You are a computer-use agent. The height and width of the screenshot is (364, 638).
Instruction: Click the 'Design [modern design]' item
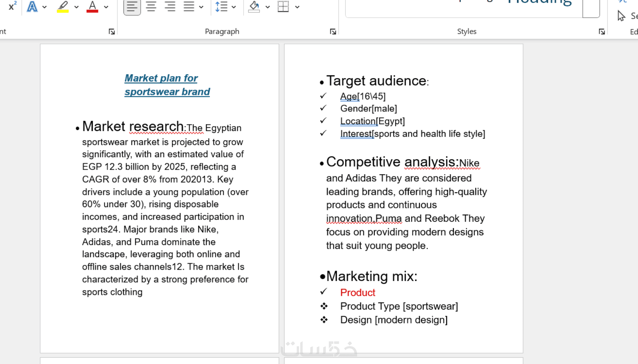tap(394, 320)
